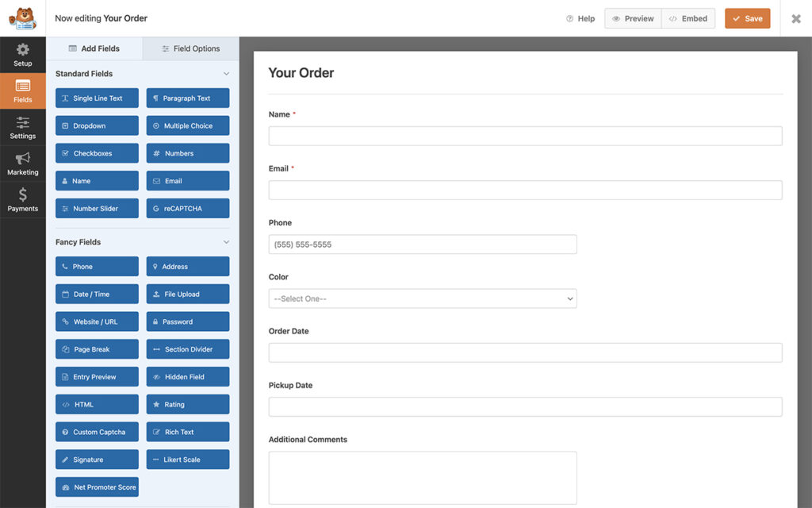Open the Color select dropdown in the form preview
Viewport: 812px width, 508px height.
tap(423, 298)
